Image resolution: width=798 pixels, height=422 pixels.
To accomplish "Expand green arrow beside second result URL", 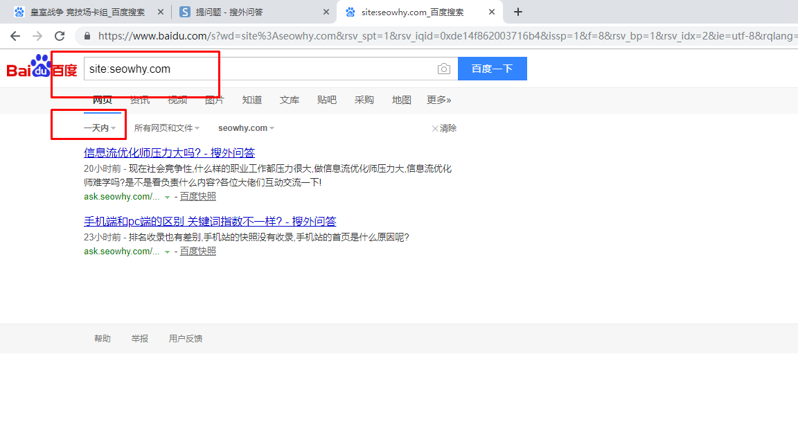I will point(167,251).
